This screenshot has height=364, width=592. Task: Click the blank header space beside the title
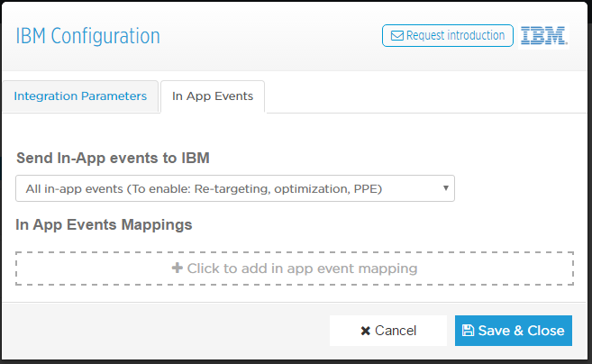coord(270,36)
